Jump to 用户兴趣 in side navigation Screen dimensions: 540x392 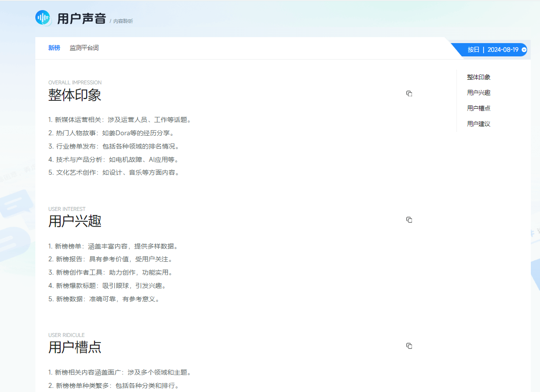point(479,93)
